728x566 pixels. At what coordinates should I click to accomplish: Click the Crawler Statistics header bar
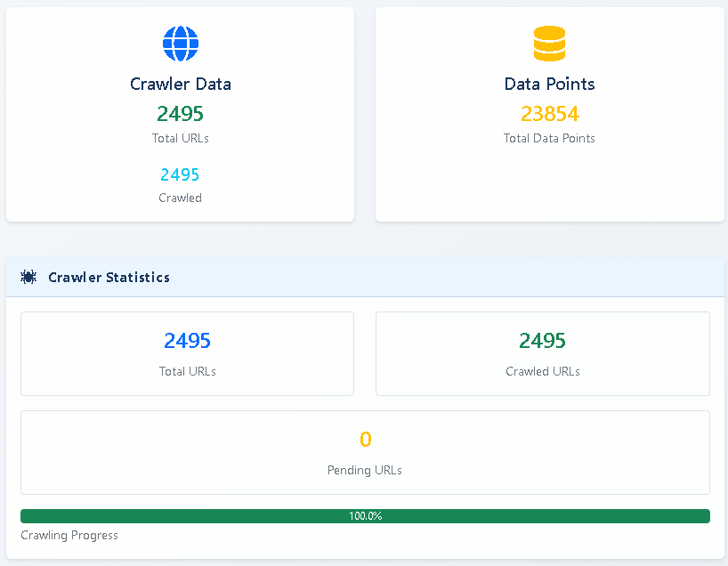click(x=365, y=277)
